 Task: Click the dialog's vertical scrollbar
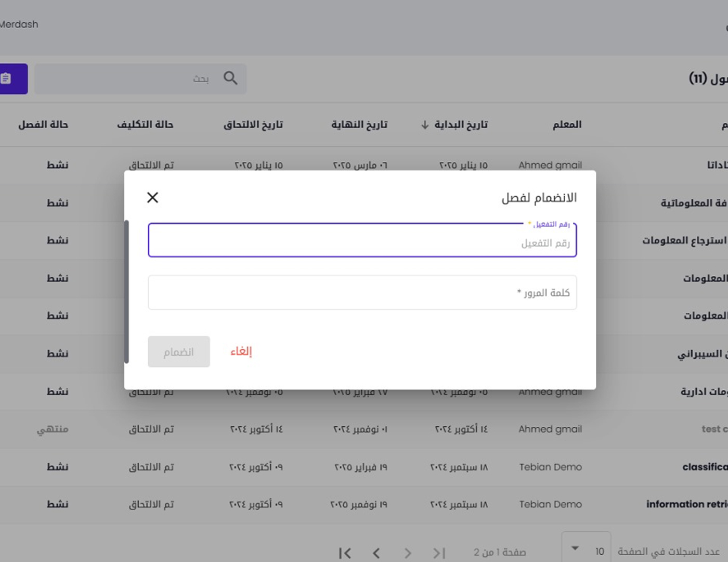point(126,291)
